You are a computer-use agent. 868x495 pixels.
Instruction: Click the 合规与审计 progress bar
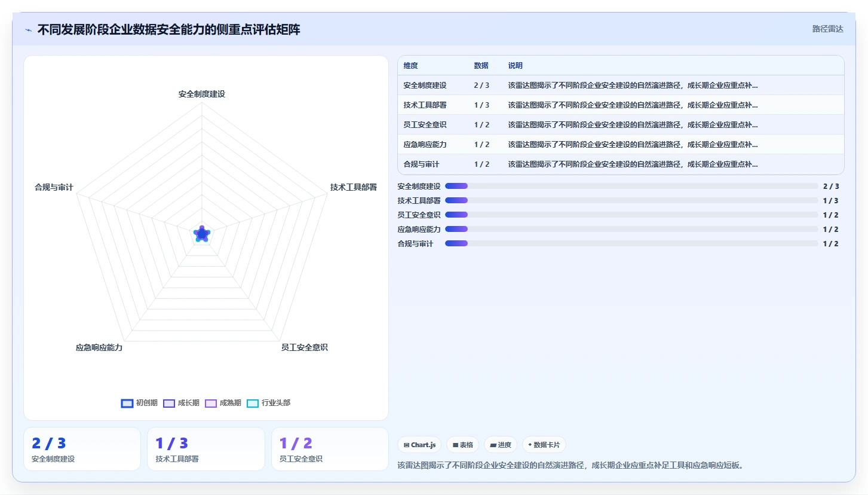(x=631, y=243)
